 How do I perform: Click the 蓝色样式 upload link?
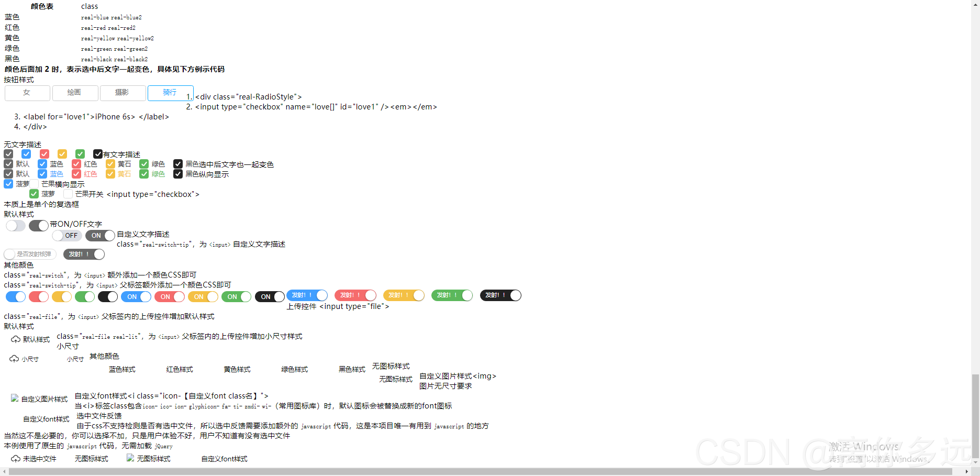(122, 369)
